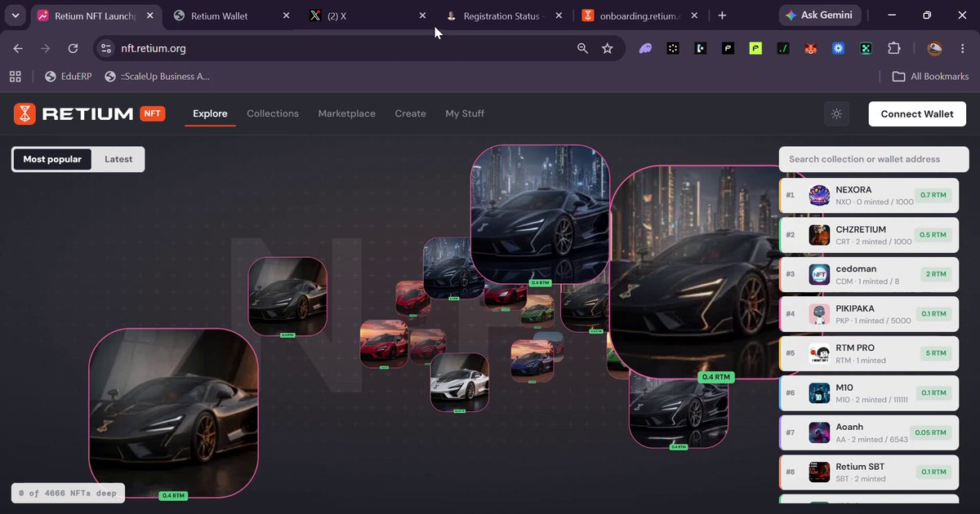Viewport: 980px width, 514px height.
Task: Toggle the light/dark theme sun icon
Action: 836,114
